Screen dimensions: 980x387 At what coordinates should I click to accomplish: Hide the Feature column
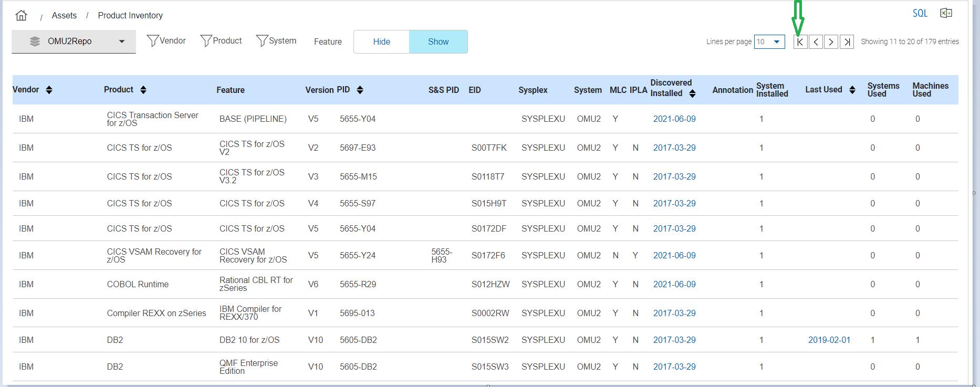pos(381,41)
